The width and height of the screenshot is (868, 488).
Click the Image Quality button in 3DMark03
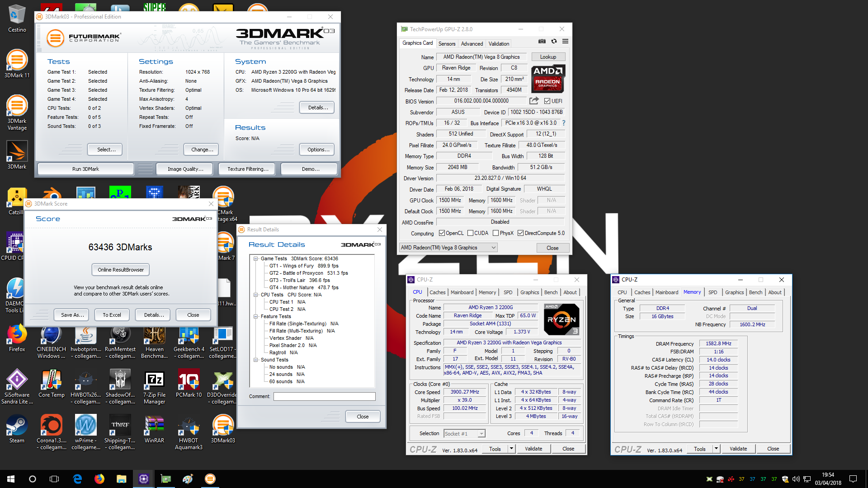[x=185, y=169]
